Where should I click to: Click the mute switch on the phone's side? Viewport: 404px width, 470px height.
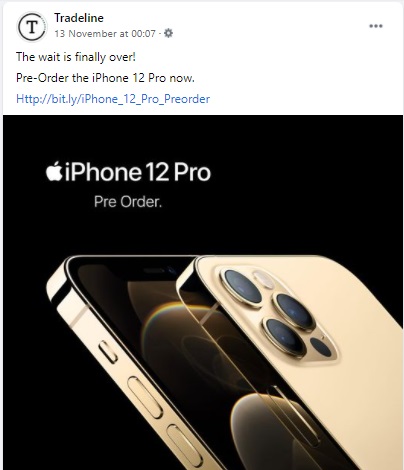[108, 352]
